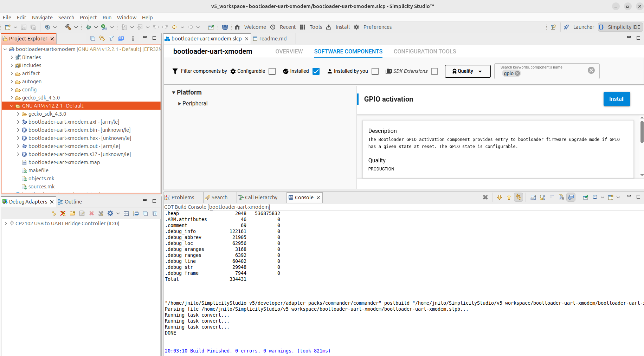Clear the gpio search chip
Image resolution: width=644 pixels, height=356 pixels.
(517, 73)
